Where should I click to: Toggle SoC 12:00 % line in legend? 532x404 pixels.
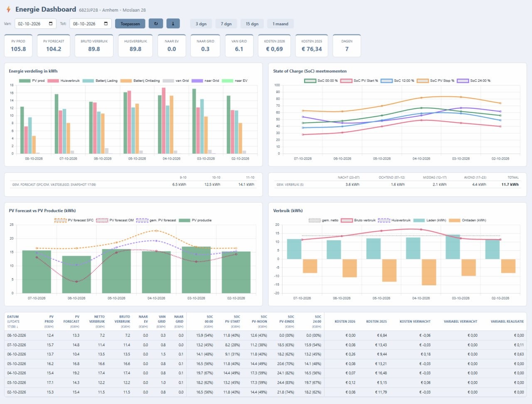[397, 81]
